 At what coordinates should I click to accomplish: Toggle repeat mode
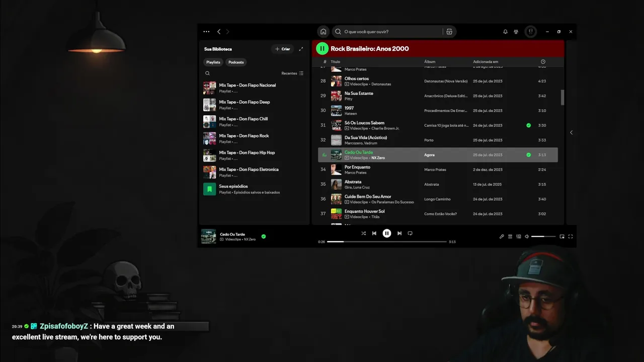pos(410,233)
